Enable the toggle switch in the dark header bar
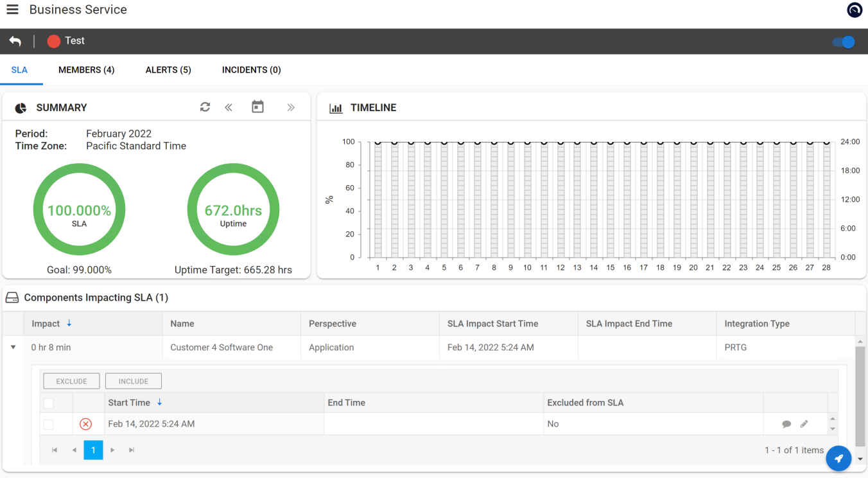This screenshot has height=478, width=868. click(843, 40)
